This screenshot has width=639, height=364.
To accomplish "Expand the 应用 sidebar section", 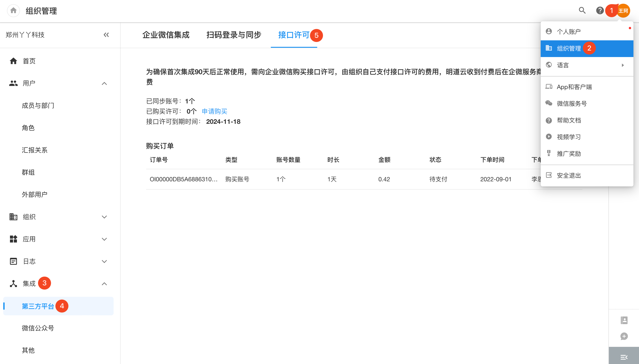I will (x=104, y=239).
